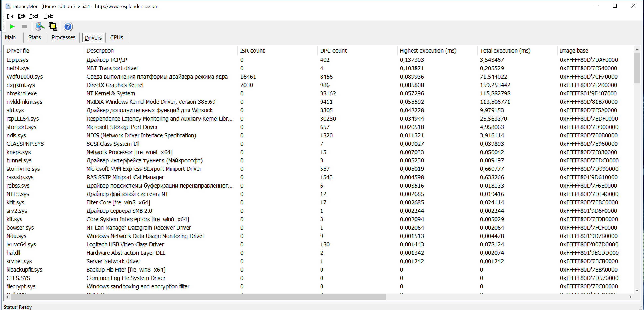Screen dimensions: 644x310
Task: Sort by DPC count column header
Action: click(333, 51)
